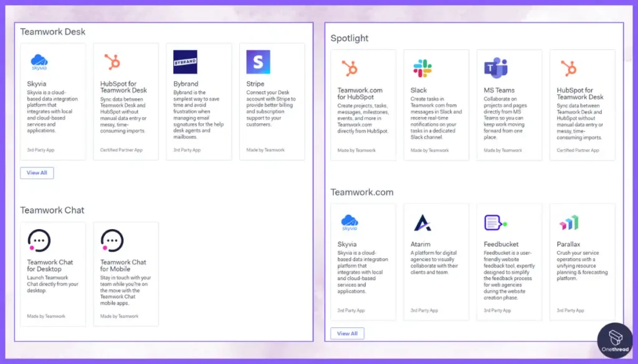Image resolution: width=638 pixels, height=364 pixels.
Task: Click '3rd Party App' label on Atarim card
Action: 424,310
